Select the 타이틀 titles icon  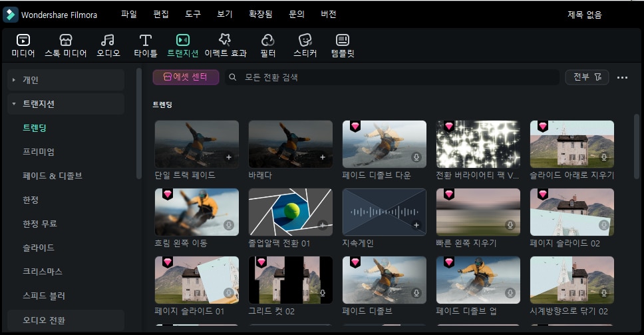[x=145, y=41]
